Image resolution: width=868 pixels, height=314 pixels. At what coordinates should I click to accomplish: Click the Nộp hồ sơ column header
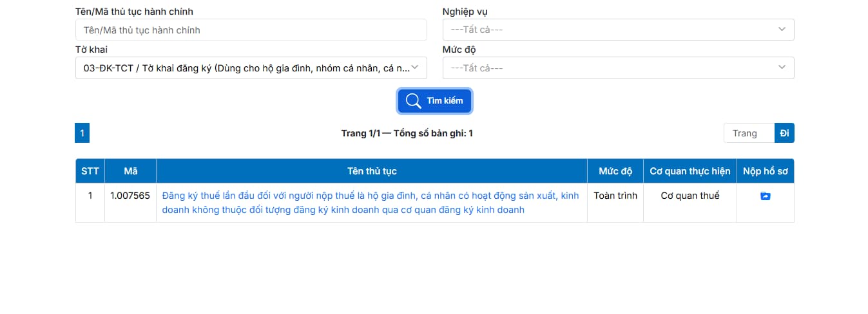766,171
